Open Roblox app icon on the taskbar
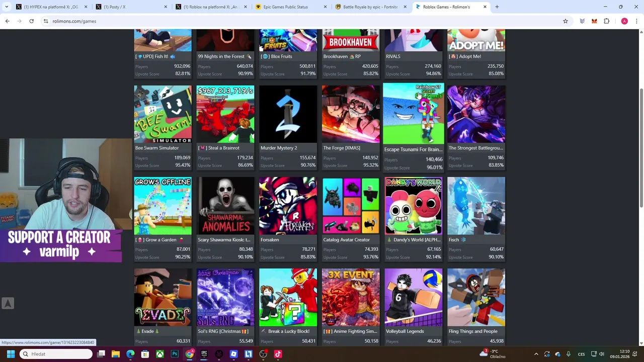Screen dimensions: 644x362 tap(233, 354)
